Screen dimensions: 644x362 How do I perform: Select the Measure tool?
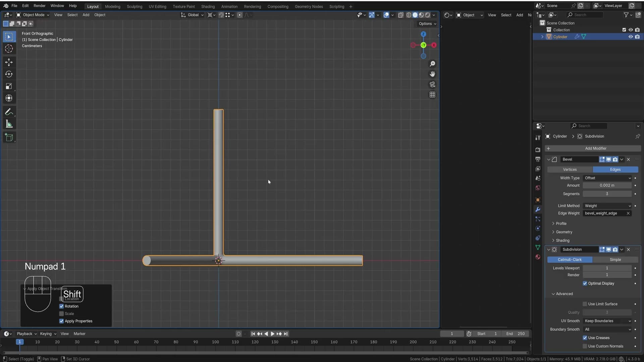tap(9, 124)
